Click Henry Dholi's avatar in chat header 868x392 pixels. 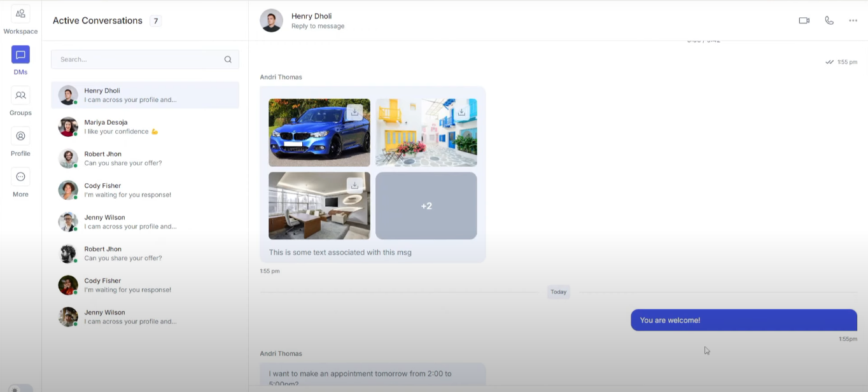tap(271, 20)
